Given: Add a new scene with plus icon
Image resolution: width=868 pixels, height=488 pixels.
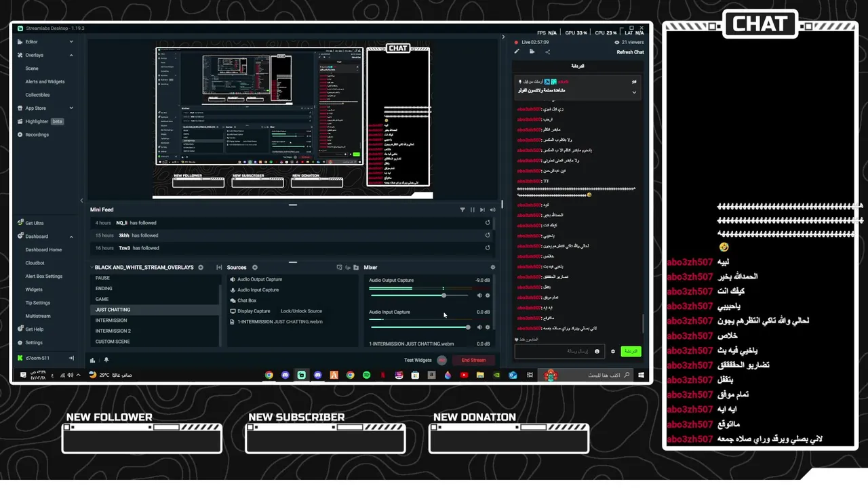Looking at the screenshot, I should (201, 268).
